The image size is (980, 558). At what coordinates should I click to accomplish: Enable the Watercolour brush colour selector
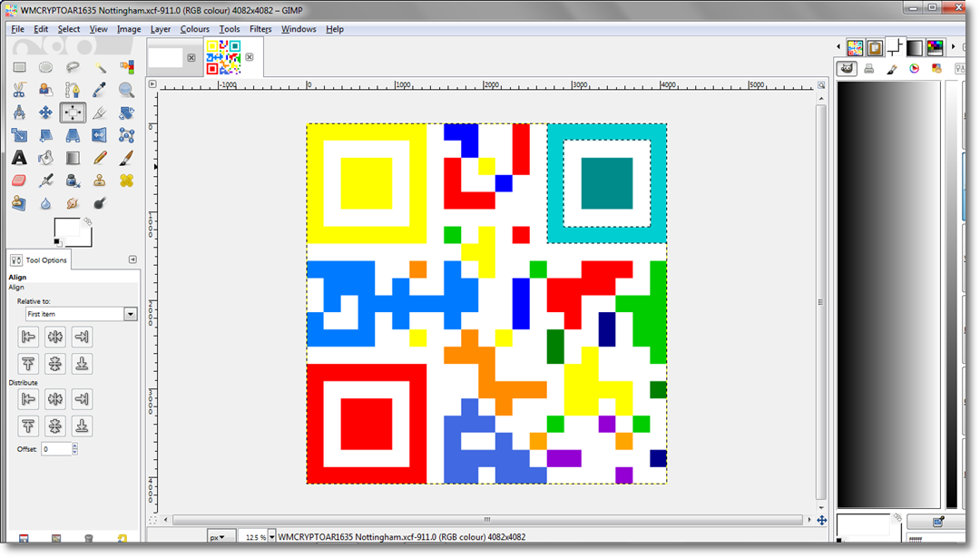892,69
